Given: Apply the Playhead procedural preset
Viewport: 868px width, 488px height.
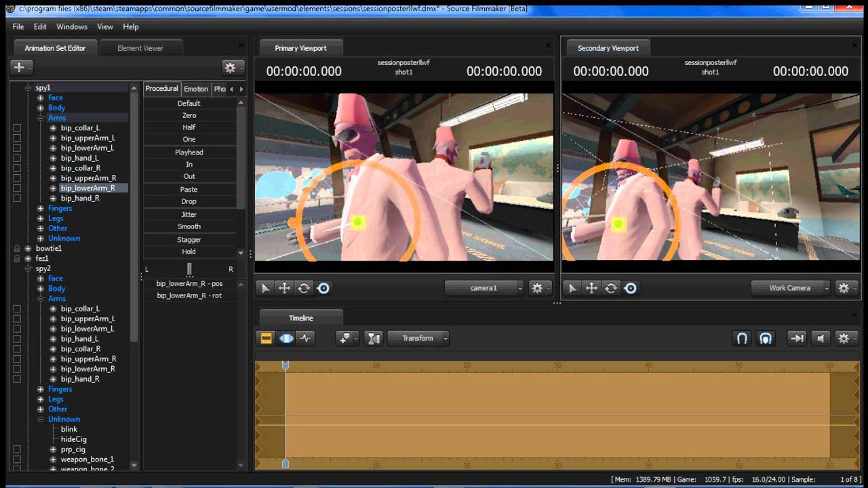Looking at the screenshot, I should tap(189, 152).
